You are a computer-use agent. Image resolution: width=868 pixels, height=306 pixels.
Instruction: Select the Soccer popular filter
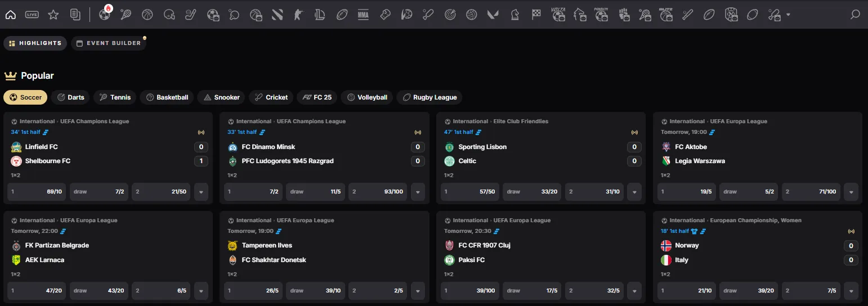pos(25,97)
